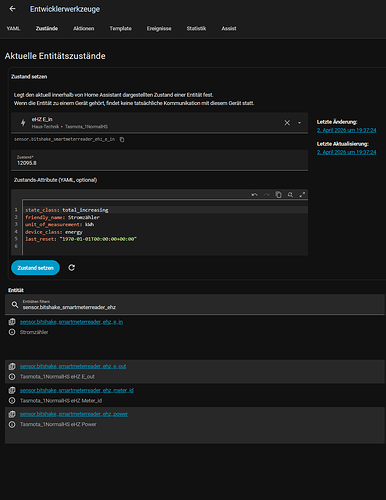
Task: Open sensor.bitshake_smartmeterreader_ehz_e_out entity link
Action: (73, 366)
